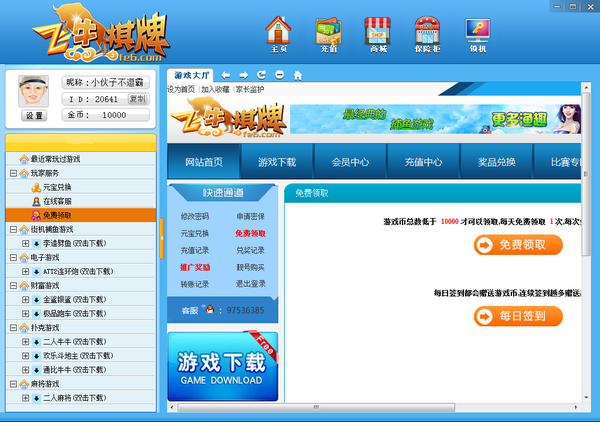Click the orange 免费领取 button
600x422 pixels.
pyautogui.click(x=518, y=245)
